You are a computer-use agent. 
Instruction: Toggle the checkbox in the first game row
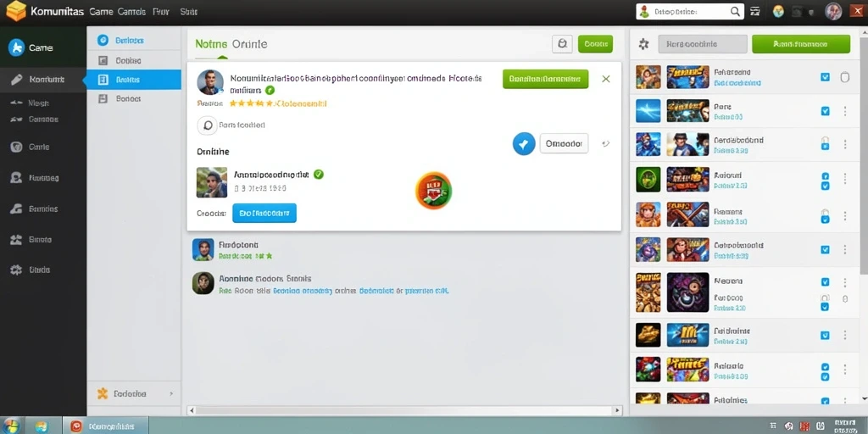(x=825, y=77)
